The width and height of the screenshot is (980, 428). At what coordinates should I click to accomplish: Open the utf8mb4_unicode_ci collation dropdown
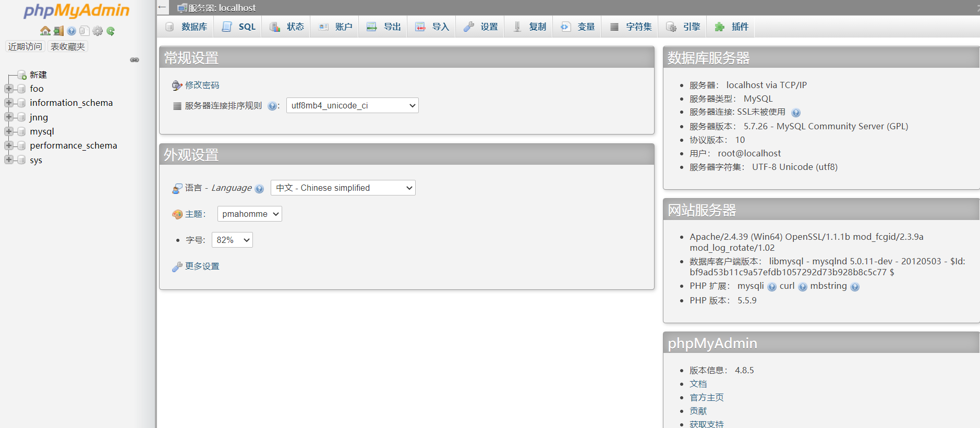[353, 105]
